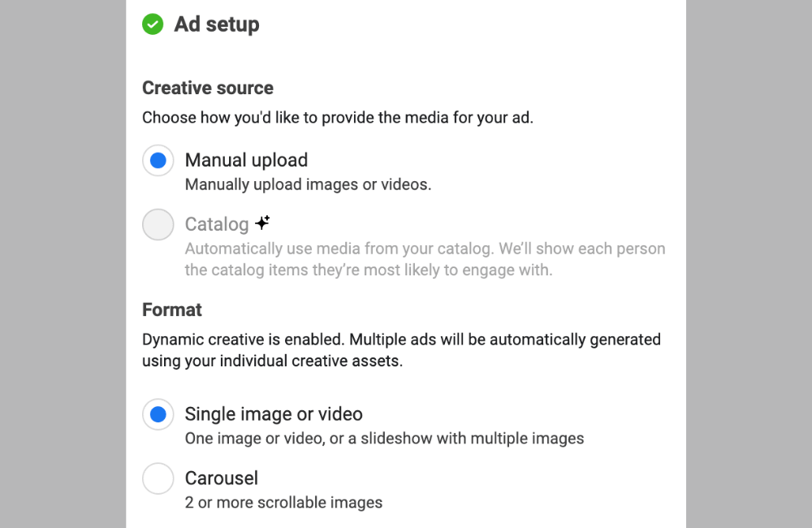Click 'Choose how you'd like to provide the media' text
The height and width of the screenshot is (528, 812).
click(x=338, y=118)
